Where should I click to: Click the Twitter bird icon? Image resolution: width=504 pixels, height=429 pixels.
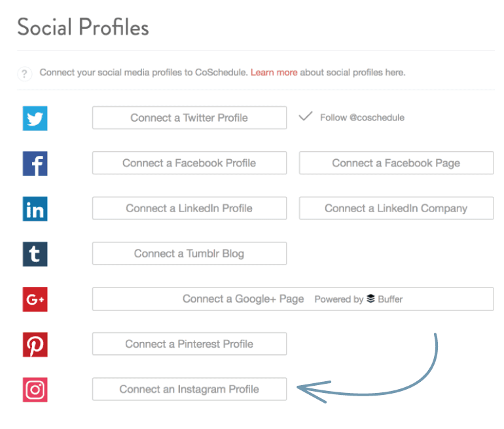(x=35, y=119)
